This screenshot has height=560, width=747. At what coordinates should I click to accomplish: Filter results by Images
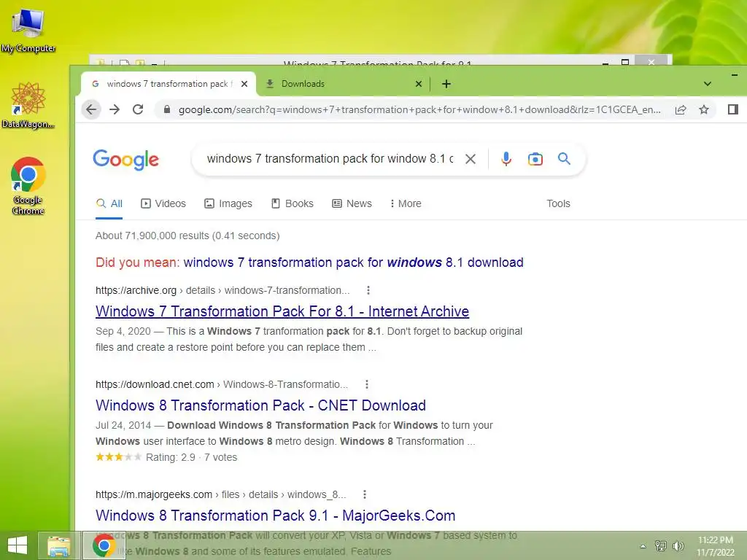coord(228,204)
